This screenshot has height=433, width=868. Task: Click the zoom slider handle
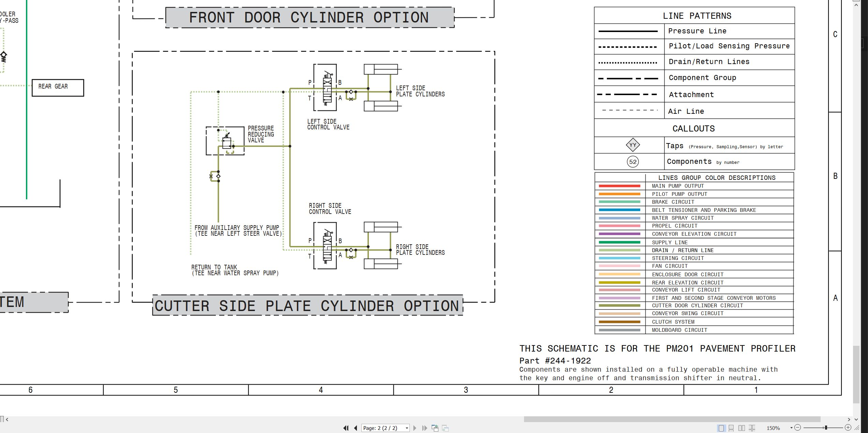826,428
